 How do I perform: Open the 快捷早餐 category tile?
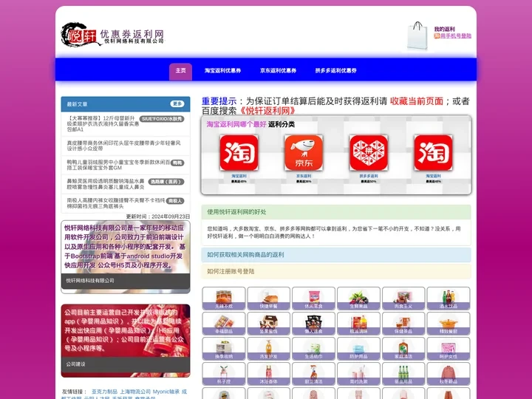click(269, 299)
